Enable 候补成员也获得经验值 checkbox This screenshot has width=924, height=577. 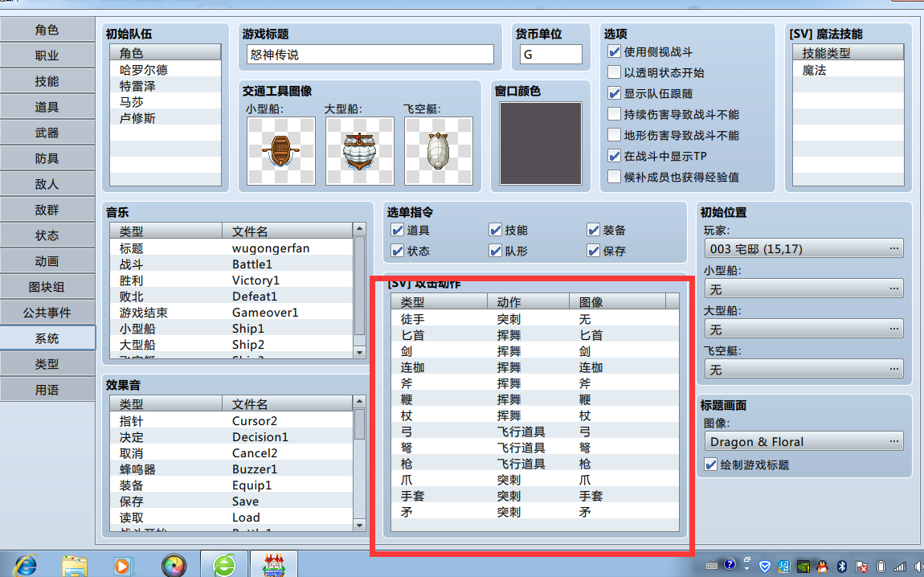click(x=614, y=177)
